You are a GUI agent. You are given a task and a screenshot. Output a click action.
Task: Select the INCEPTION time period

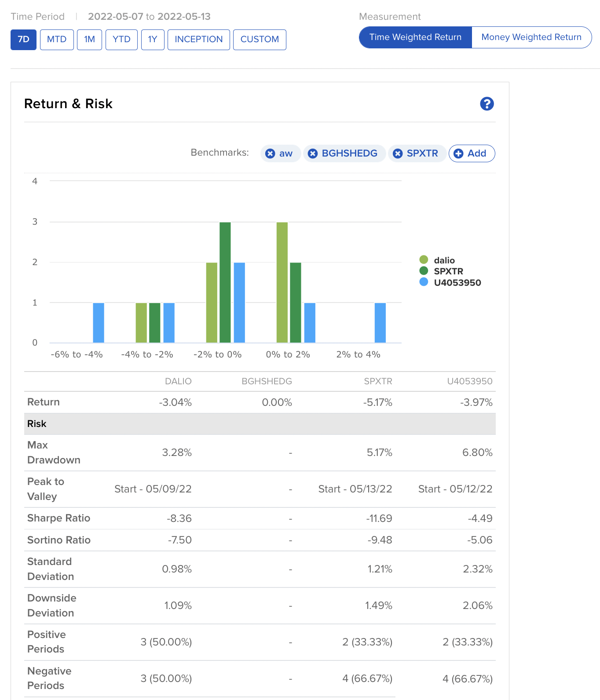tap(198, 40)
